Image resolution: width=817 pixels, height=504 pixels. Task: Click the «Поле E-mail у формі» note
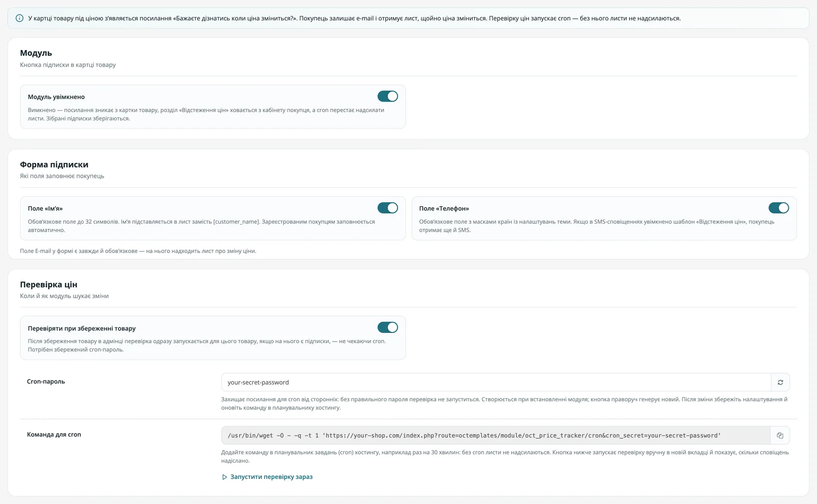(138, 251)
